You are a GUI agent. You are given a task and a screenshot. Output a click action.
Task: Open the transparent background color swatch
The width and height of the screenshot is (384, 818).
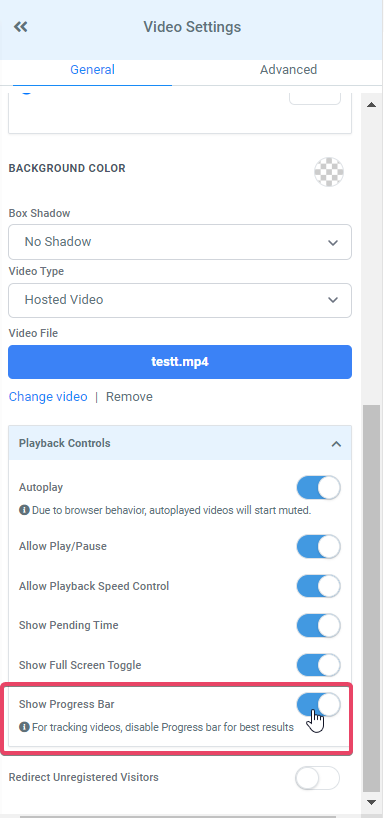click(x=329, y=172)
